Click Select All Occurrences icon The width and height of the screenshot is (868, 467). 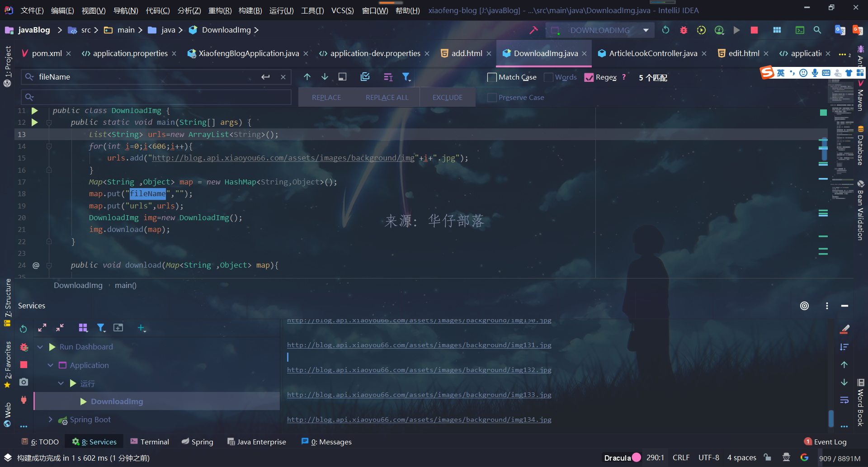(x=365, y=77)
